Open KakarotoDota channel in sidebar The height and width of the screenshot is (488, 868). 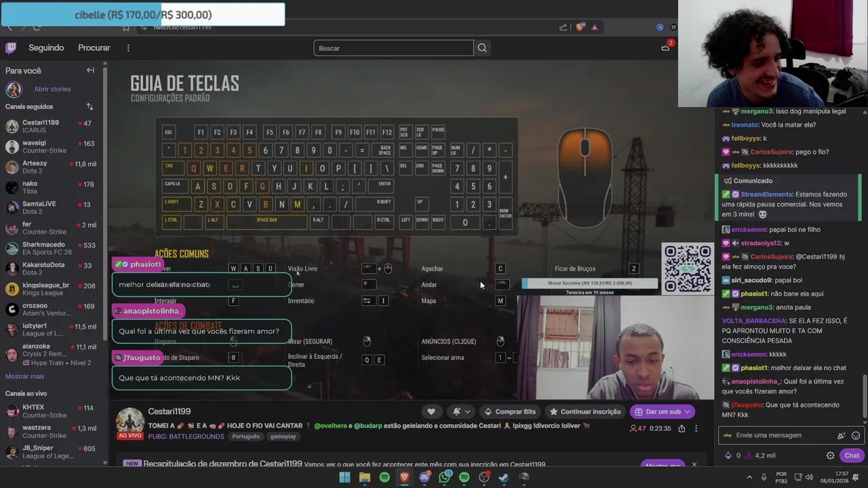click(52, 268)
